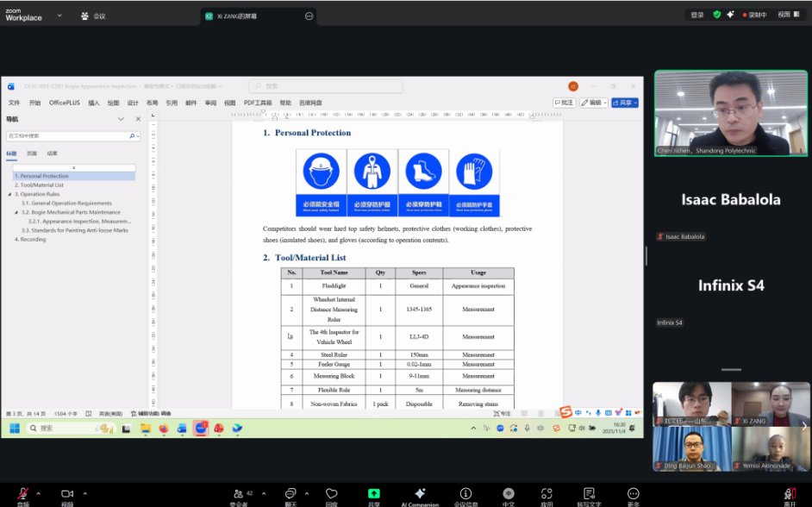The width and height of the screenshot is (812, 507).
Task: Open the reactions heart icon
Action: 331,495
